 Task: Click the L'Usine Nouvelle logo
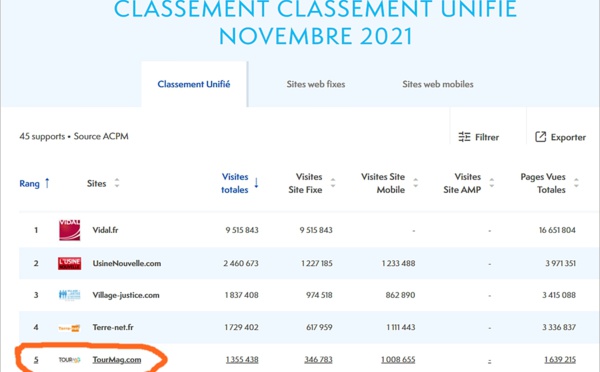point(70,263)
